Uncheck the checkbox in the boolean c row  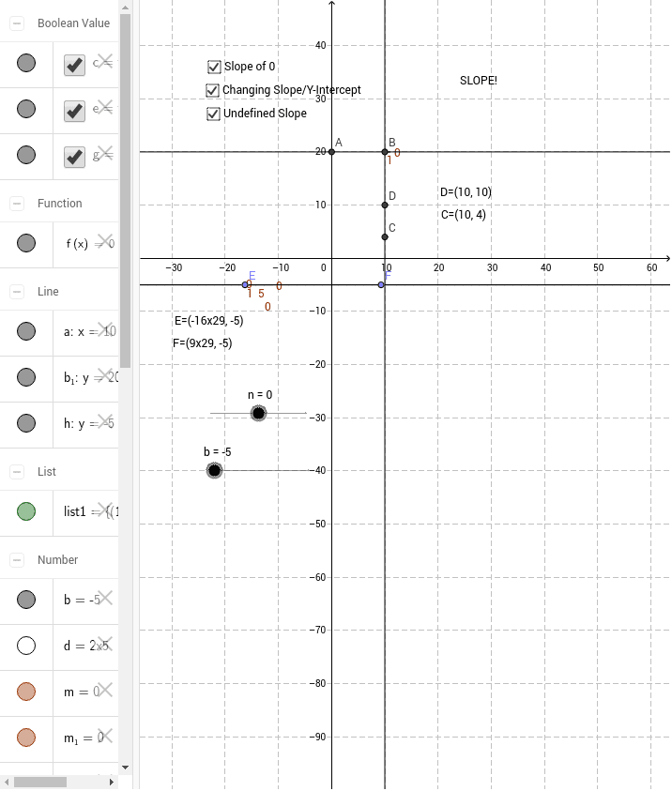[75, 65]
